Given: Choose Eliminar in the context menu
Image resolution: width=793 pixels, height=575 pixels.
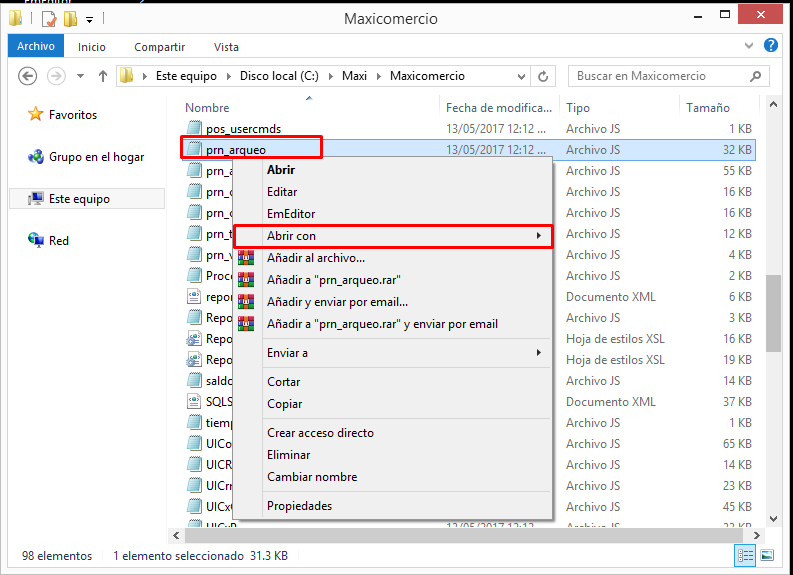Looking at the screenshot, I should point(288,455).
